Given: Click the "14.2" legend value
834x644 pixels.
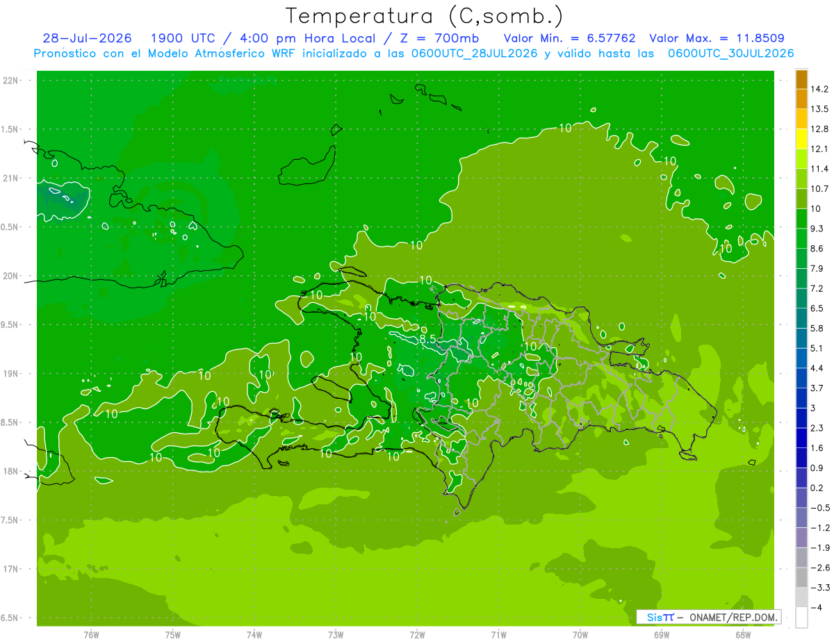Looking at the screenshot, I should [819, 89].
